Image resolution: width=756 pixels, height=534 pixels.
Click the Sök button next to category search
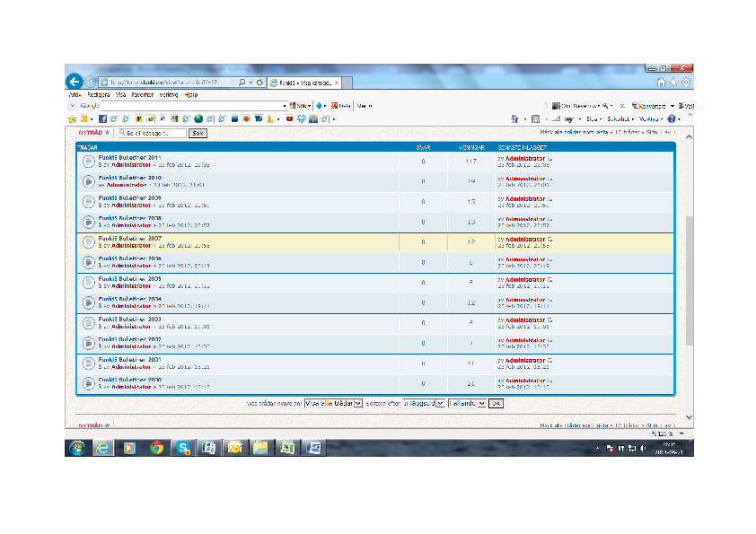198,133
